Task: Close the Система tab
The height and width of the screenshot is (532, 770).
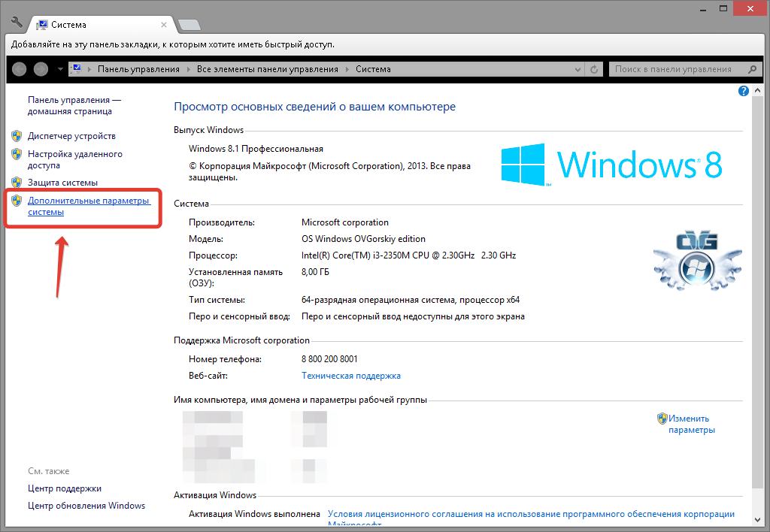Action: [x=164, y=25]
